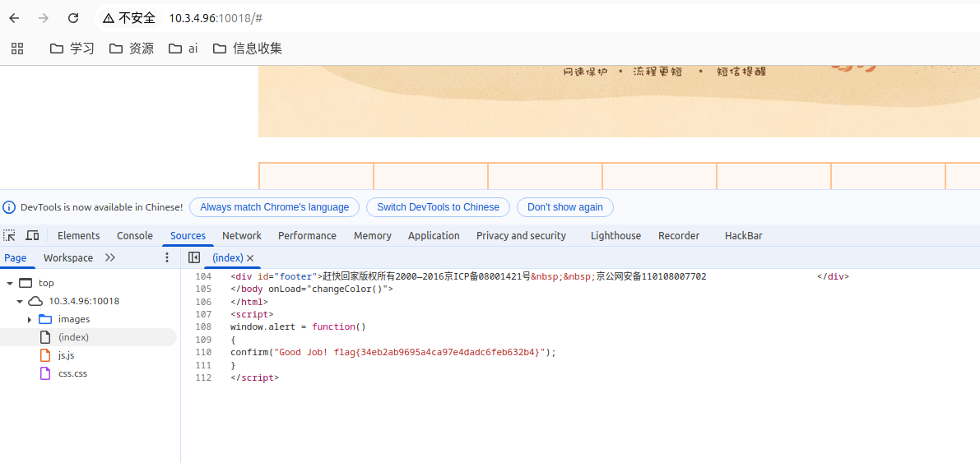Collapse the top frame node

point(10,283)
